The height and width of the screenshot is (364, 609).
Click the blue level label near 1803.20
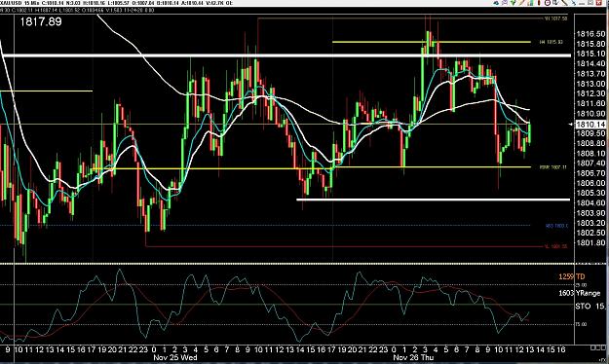coord(556,226)
